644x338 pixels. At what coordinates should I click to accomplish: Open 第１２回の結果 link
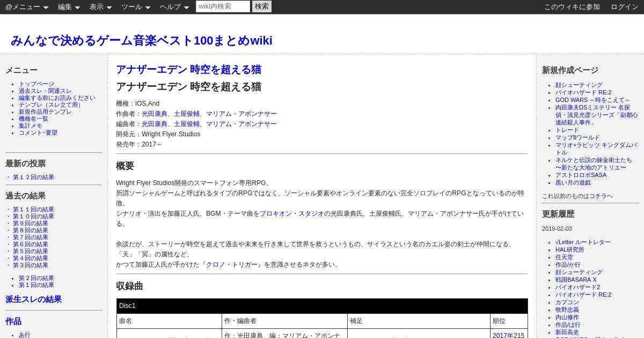tap(33, 178)
